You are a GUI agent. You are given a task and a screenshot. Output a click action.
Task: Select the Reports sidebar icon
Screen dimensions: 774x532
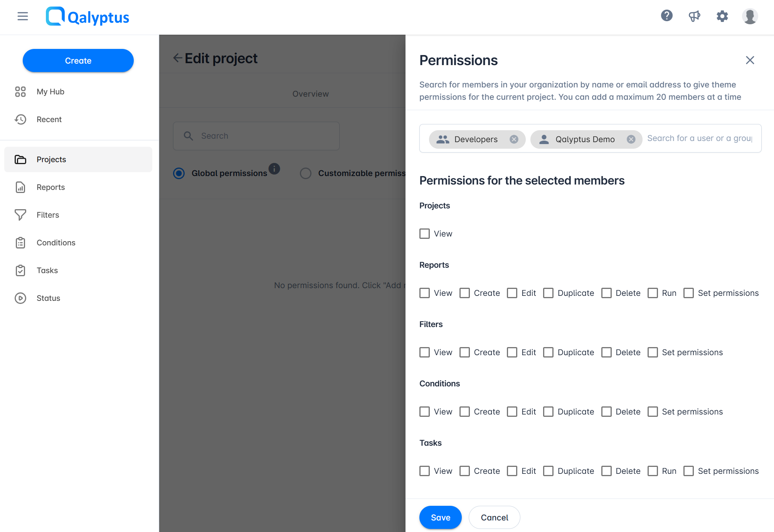pyautogui.click(x=20, y=187)
